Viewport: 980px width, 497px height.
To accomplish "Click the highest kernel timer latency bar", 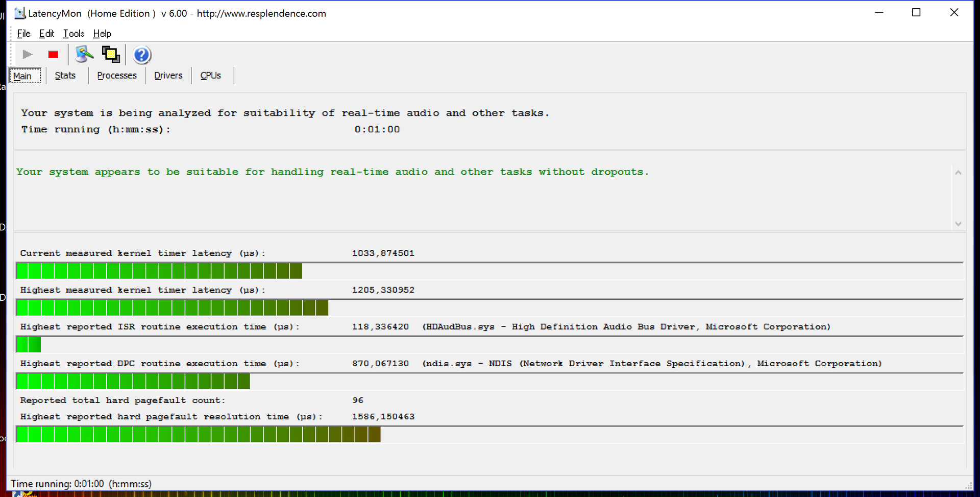I will [x=489, y=307].
